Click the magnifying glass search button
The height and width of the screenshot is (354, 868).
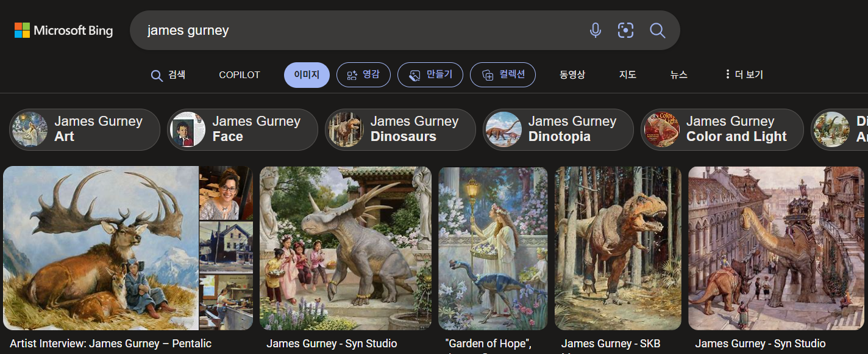tap(657, 31)
